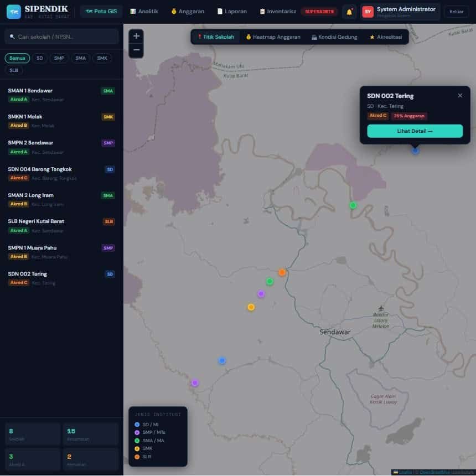Switch map layer to Kondisi Gedung

334,37
